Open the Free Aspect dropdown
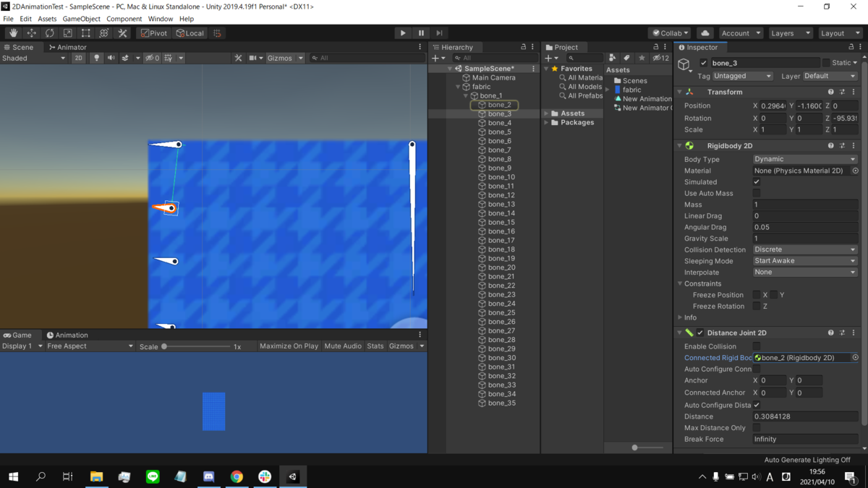 90,346
